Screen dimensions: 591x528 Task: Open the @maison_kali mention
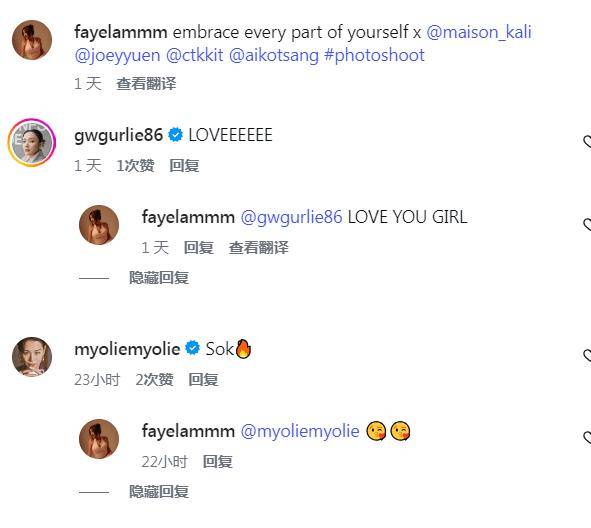[x=479, y=32]
